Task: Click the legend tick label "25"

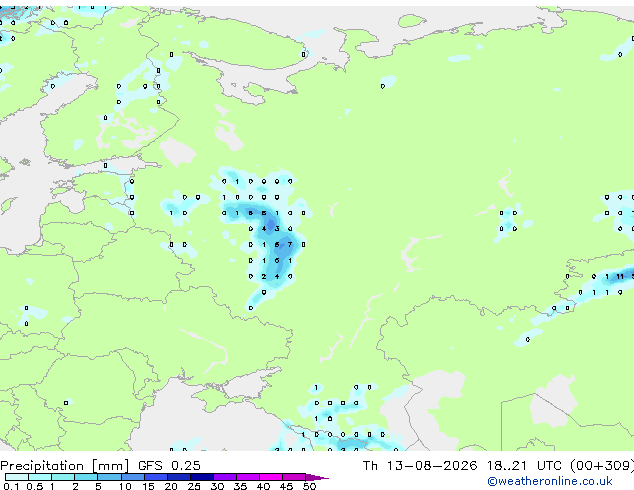Action: pyautogui.click(x=194, y=486)
